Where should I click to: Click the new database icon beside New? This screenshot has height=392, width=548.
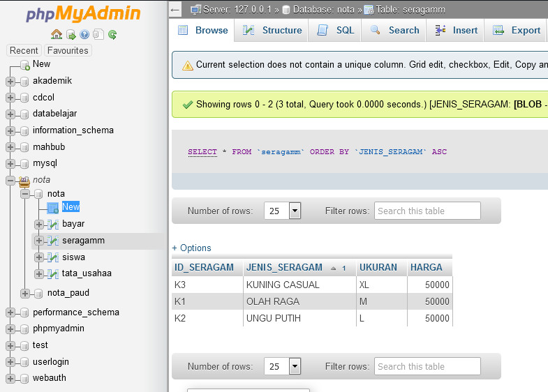[x=25, y=65]
